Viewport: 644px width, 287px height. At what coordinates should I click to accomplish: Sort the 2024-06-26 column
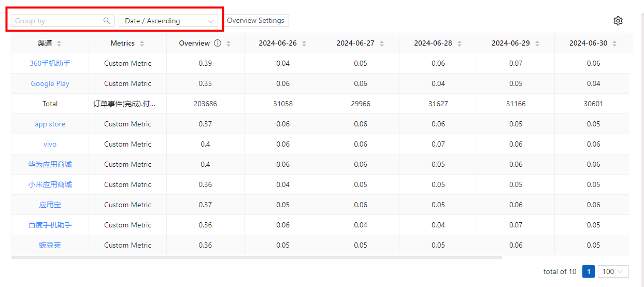304,44
